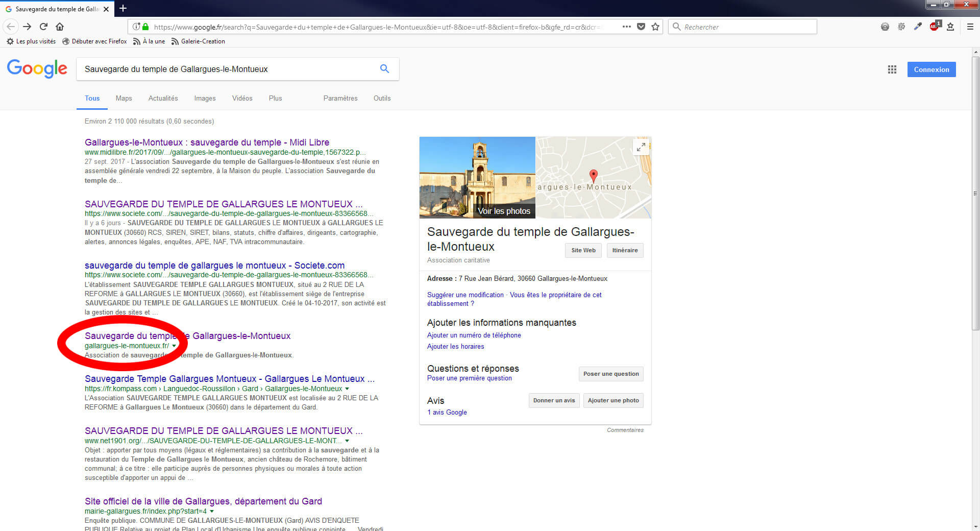Close the current Google search tab
The image size is (980, 531).
tap(106, 9)
